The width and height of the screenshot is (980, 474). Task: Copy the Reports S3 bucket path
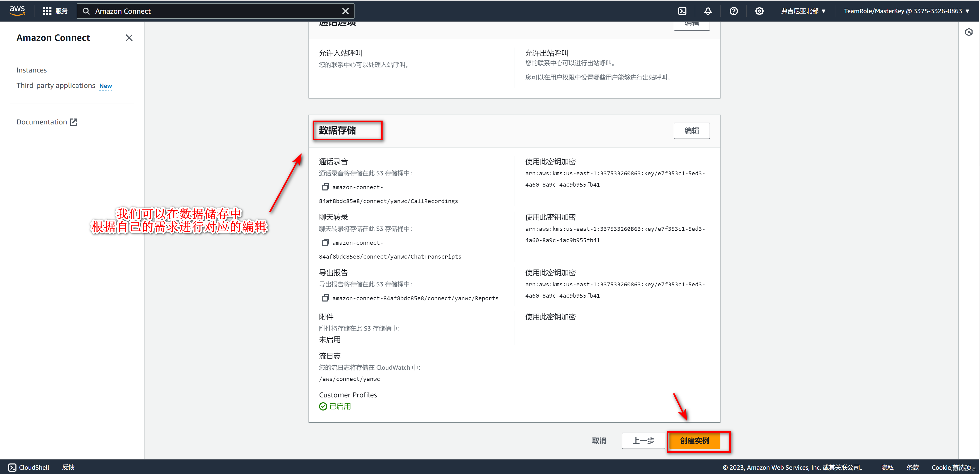pyautogui.click(x=325, y=298)
